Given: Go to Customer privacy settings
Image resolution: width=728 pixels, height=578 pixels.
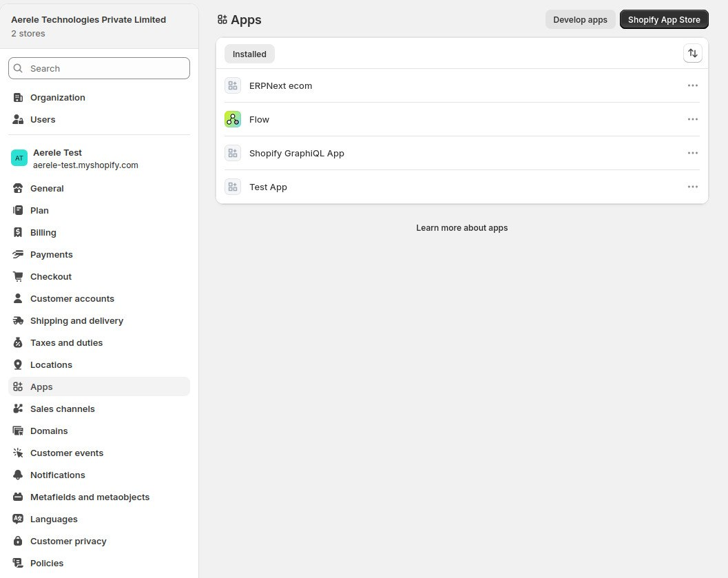Looking at the screenshot, I should pos(99,541).
